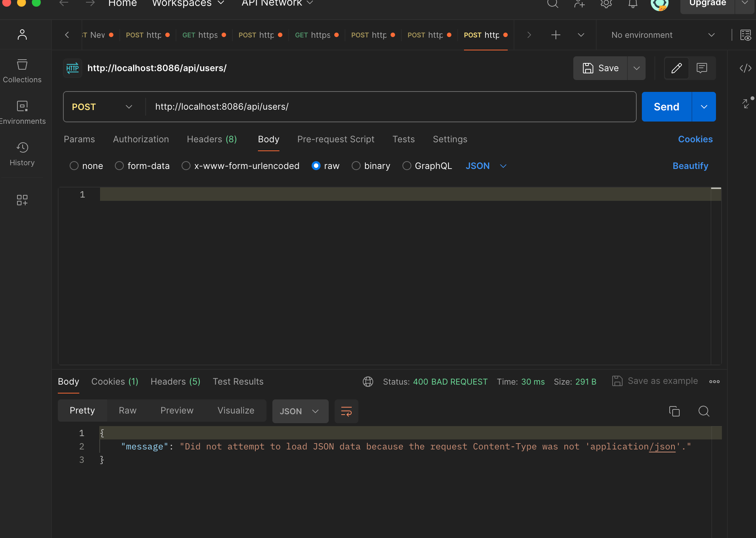Viewport: 756px width, 538px height.
Task: Click the user profile icon in sidebar
Action: [x=22, y=34]
